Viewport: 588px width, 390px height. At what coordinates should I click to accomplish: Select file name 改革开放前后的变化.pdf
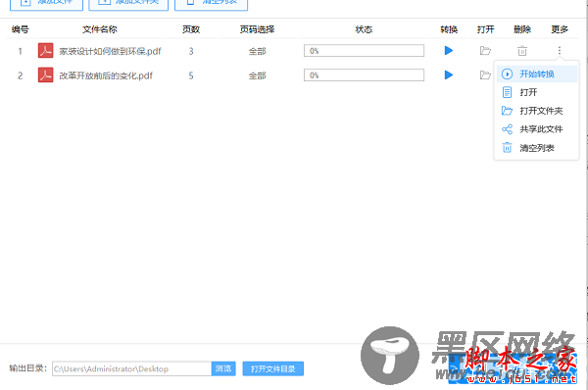[x=106, y=75]
